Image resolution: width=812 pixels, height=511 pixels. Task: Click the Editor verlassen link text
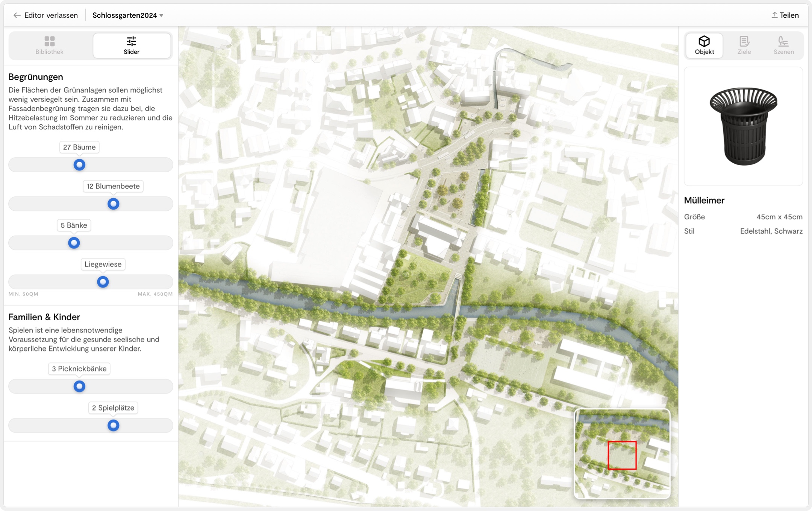pos(51,15)
